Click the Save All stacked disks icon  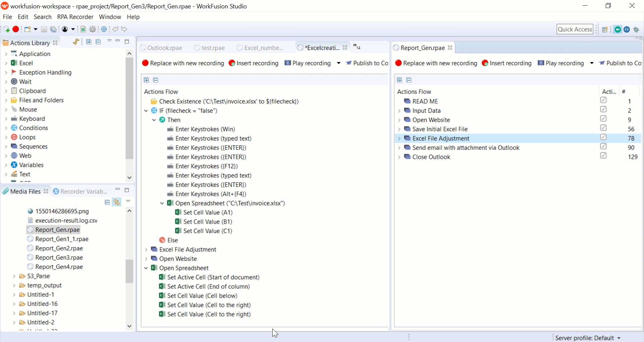[53, 30]
